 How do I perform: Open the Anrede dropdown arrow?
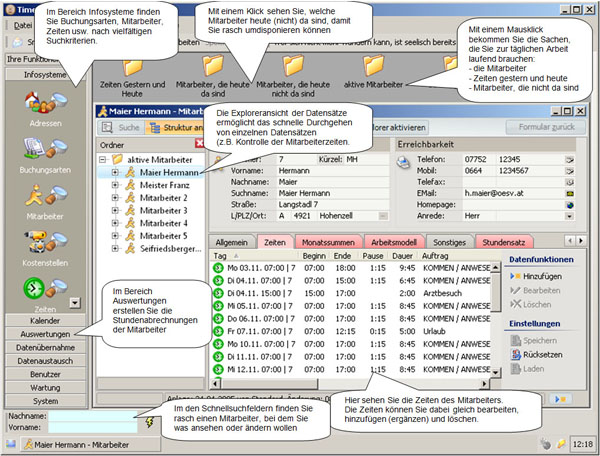tap(570, 216)
